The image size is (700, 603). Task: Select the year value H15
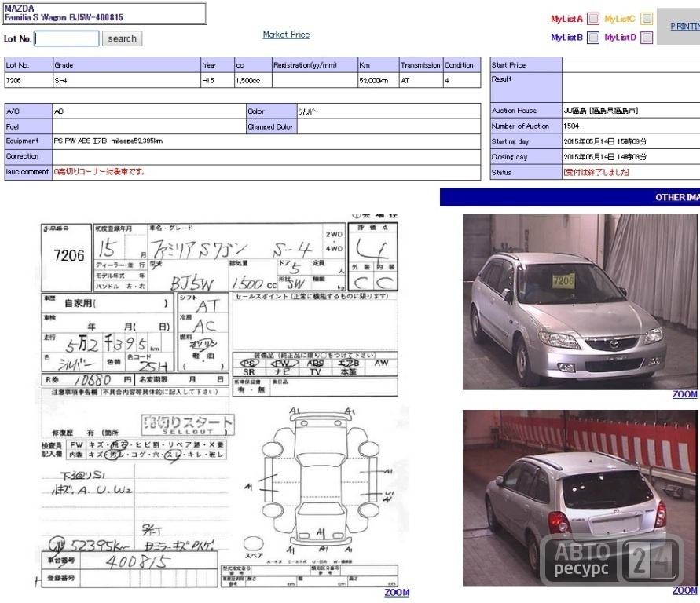[x=208, y=80]
